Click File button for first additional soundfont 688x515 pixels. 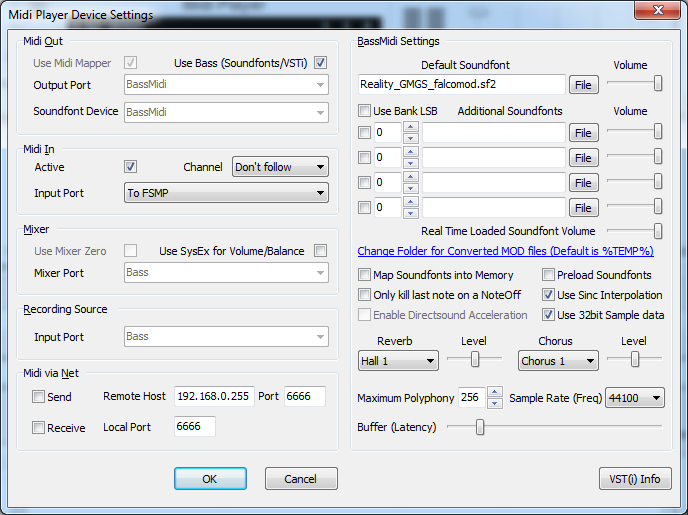584,132
